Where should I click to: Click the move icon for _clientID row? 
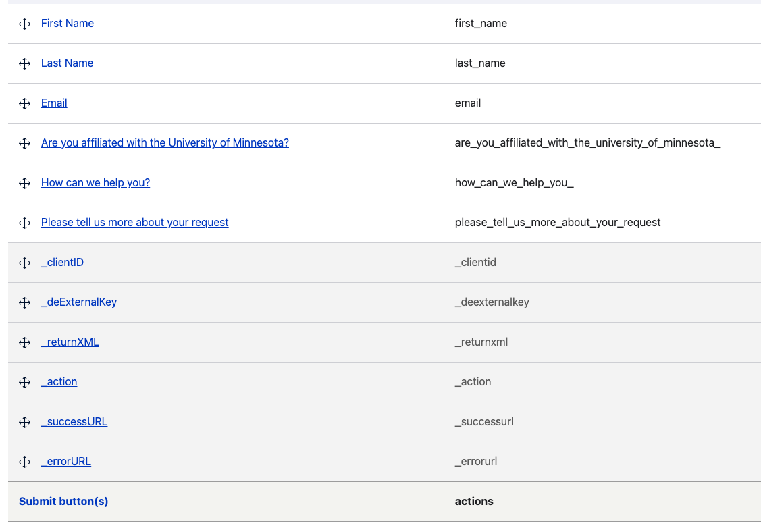pyautogui.click(x=25, y=263)
